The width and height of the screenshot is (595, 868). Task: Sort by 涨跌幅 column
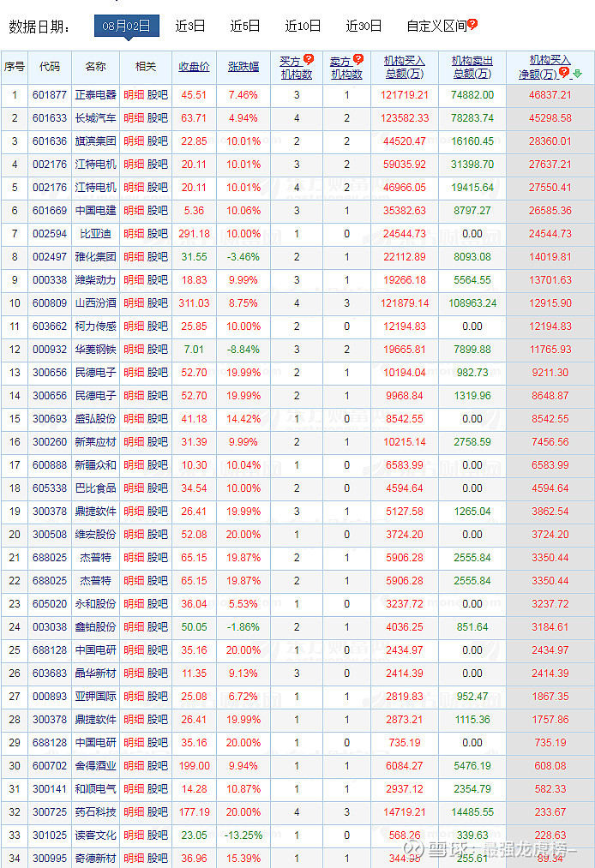coord(243,67)
